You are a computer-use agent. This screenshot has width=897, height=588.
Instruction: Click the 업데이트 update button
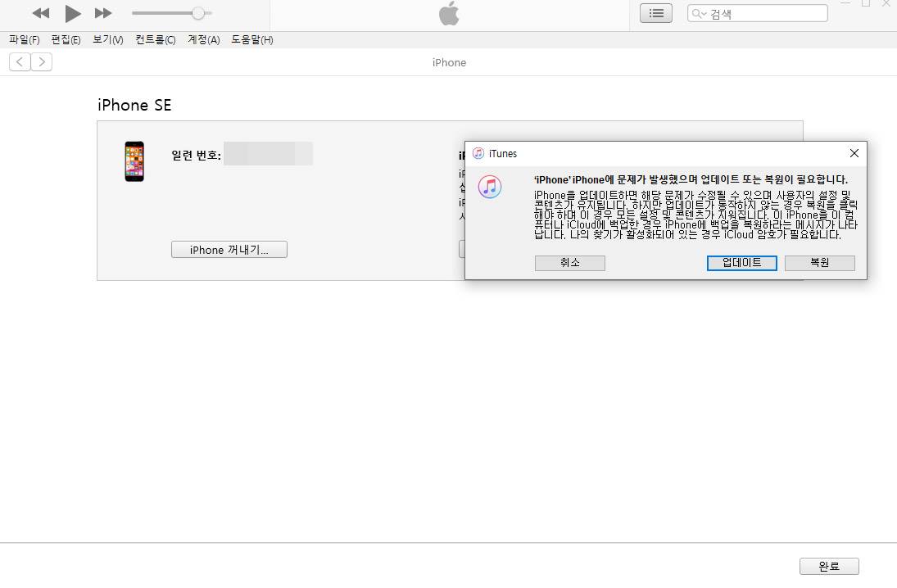click(742, 263)
